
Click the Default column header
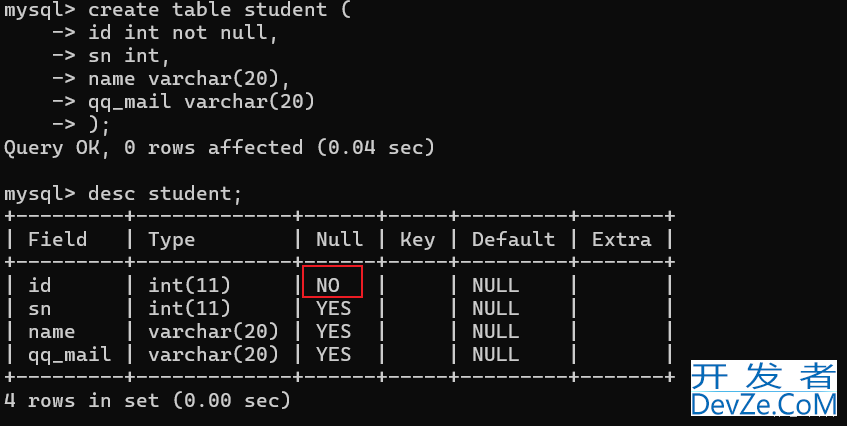513,239
